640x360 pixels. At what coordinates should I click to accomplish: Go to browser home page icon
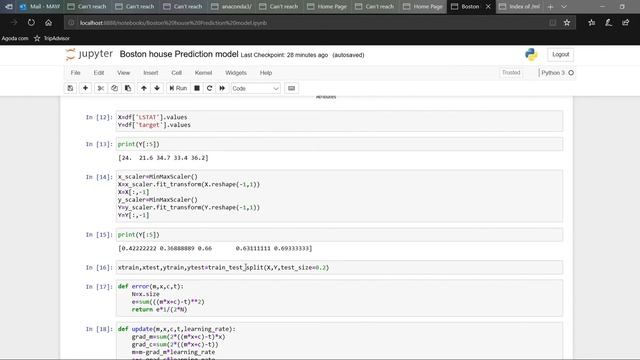coord(49,23)
